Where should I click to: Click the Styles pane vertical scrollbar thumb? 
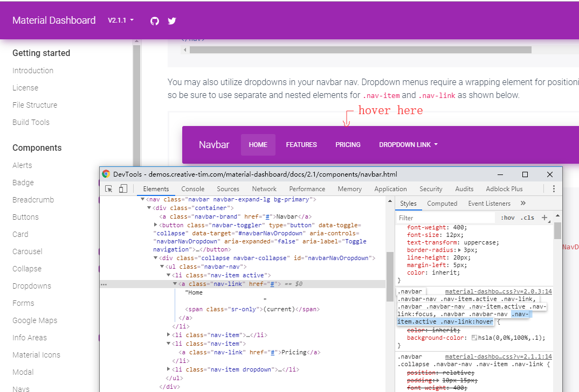coord(557,230)
